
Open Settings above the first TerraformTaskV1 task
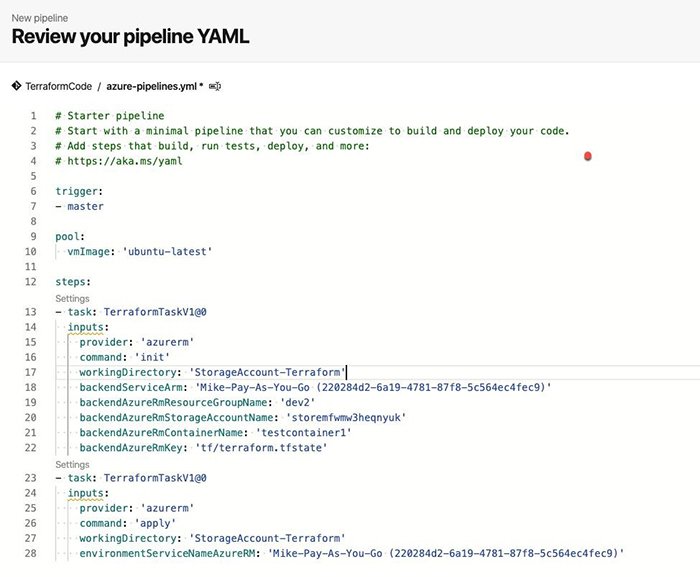(72, 298)
